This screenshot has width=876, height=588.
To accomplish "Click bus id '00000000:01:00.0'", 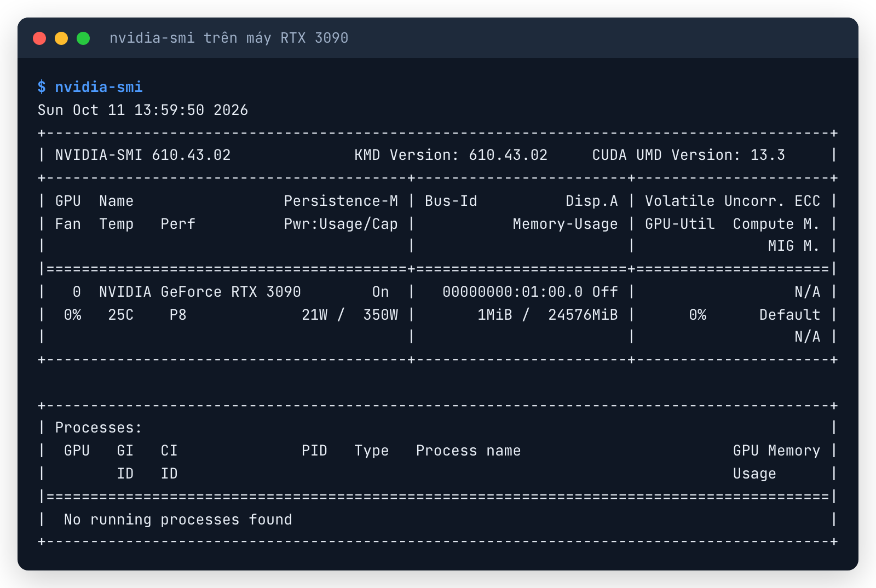I will point(512,292).
